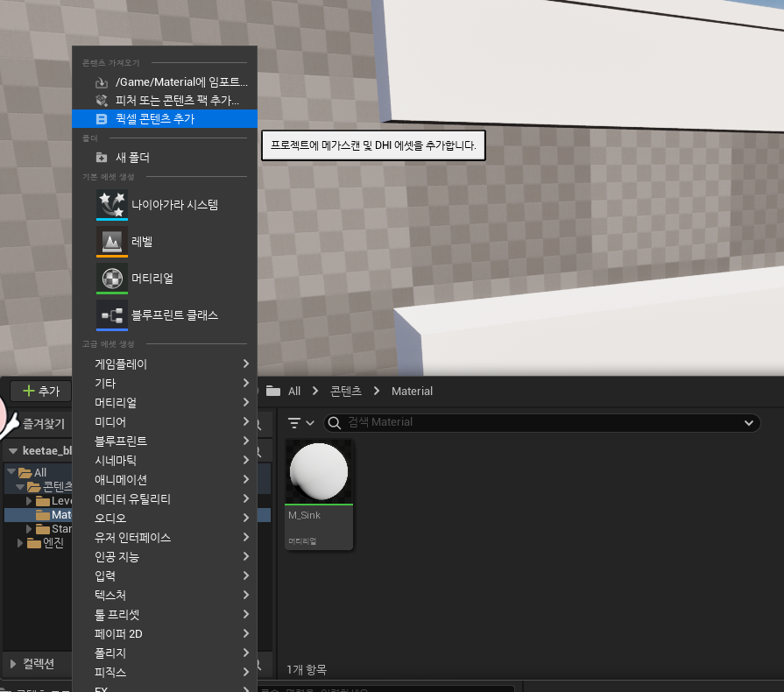784x692 pixels.
Task: Choose 새 폴더 from the menu
Action: 165,158
